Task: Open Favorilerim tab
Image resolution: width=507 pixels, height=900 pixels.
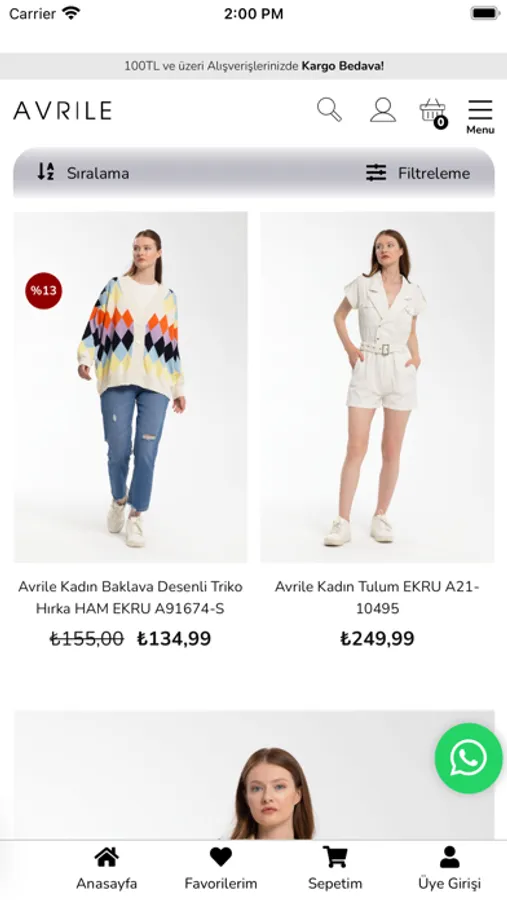Action: [220, 868]
